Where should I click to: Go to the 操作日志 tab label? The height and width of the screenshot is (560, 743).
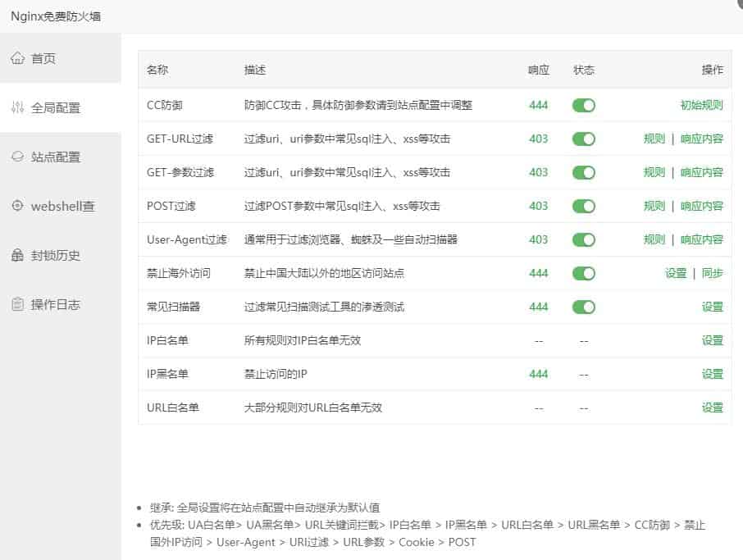pyautogui.click(x=56, y=304)
